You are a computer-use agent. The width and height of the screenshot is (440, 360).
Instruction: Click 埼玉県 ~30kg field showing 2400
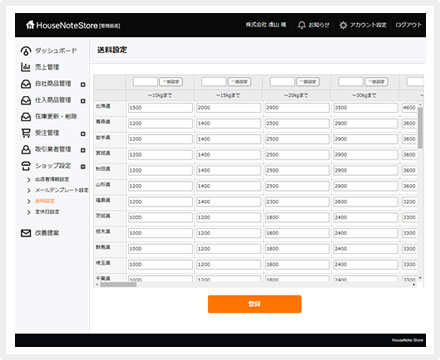366,264
